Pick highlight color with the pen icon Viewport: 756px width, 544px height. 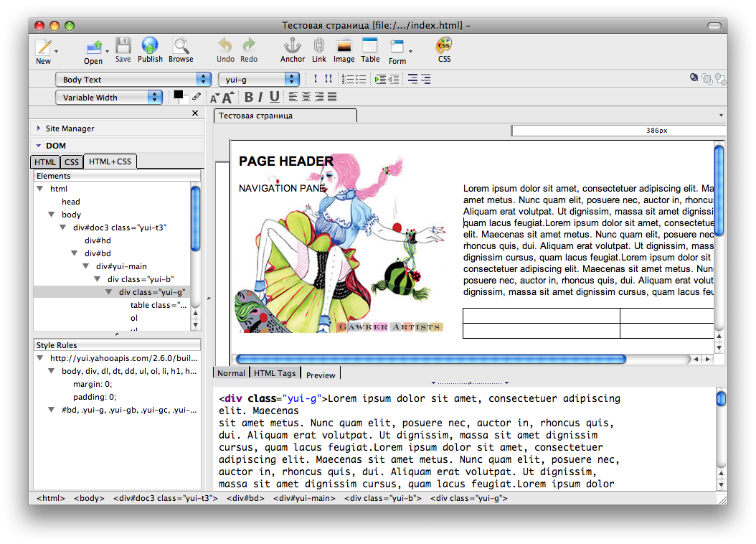197,96
